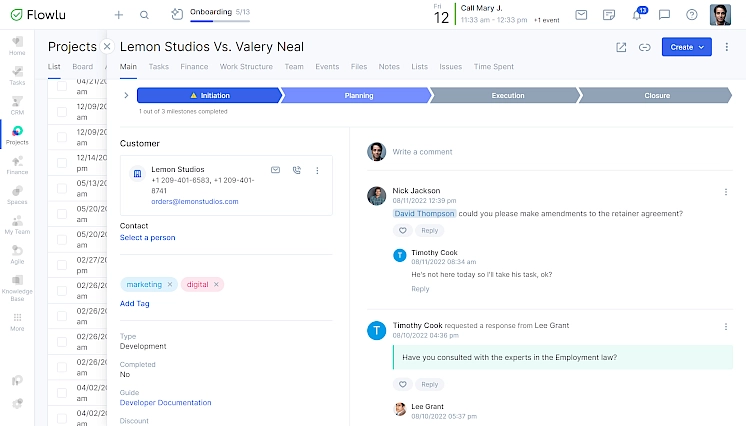Click the Write a comment field
The image size is (746, 426).
[540, 152]
